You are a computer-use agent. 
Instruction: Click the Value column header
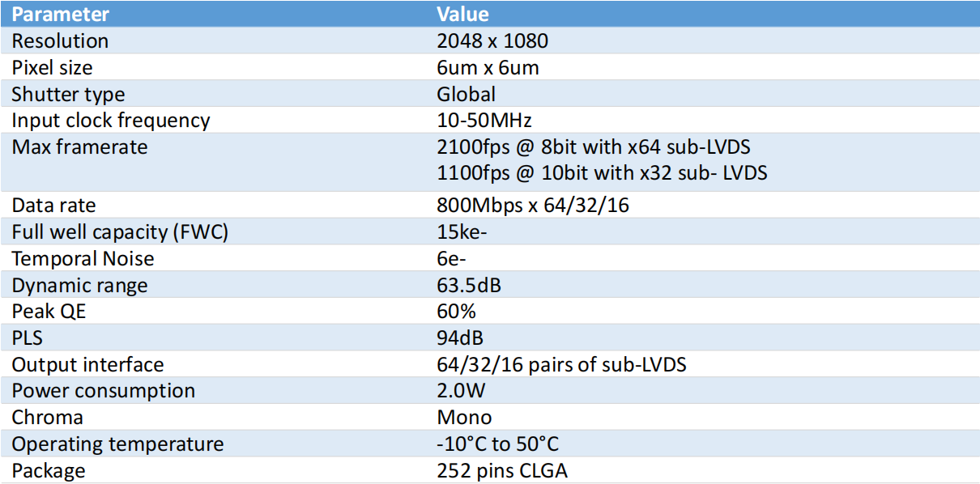click(462, 14)
